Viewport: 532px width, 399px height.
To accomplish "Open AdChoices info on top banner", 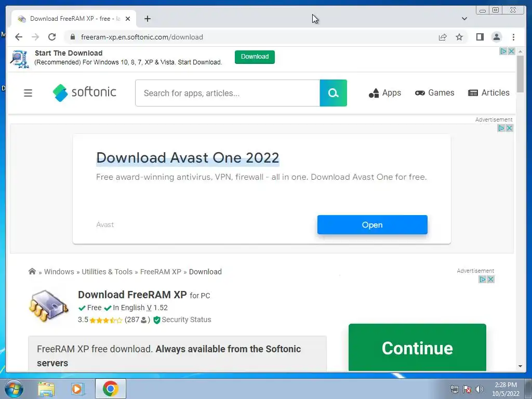I will pyautogui.click(x=503, y=51).
